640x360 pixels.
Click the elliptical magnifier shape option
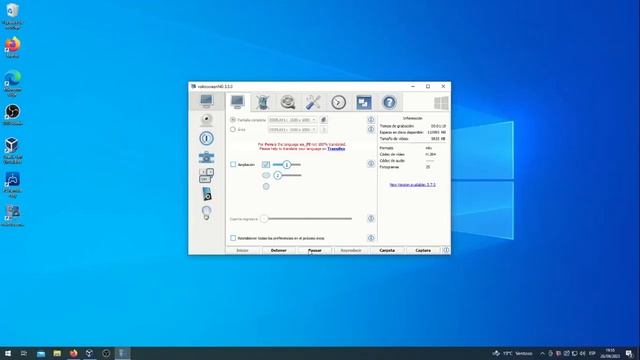tap(266, 175)
